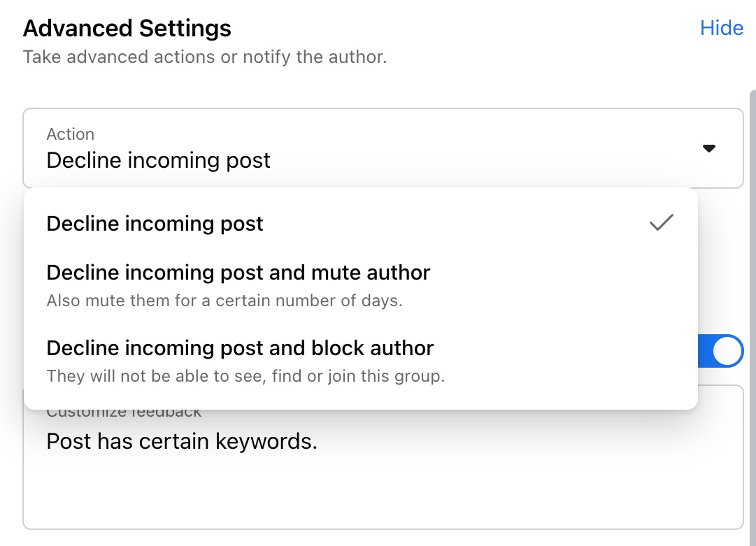Click into the 'Post has certain keywords.' text
Image resolution: width=756 pixels, height=546 pixels.
click(x=182, y=441)
